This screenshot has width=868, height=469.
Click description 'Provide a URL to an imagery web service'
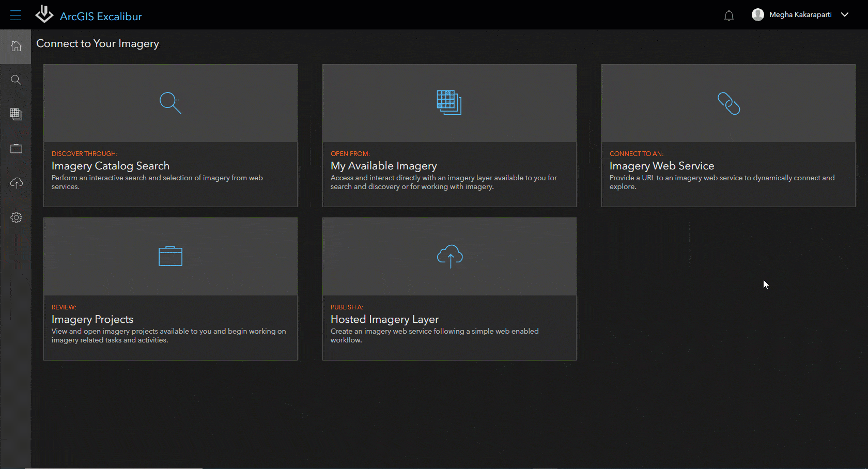pyautogui.click(x=722, y=182)
